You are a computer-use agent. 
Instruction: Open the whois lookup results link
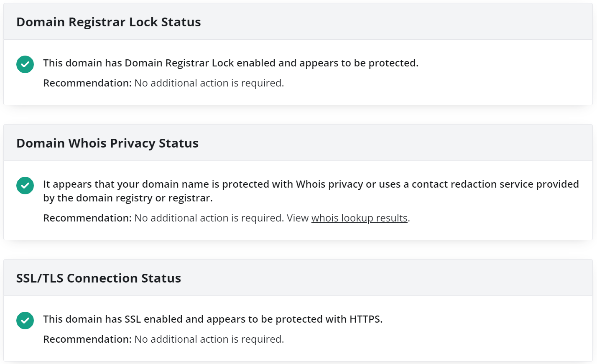click(359, 218)
